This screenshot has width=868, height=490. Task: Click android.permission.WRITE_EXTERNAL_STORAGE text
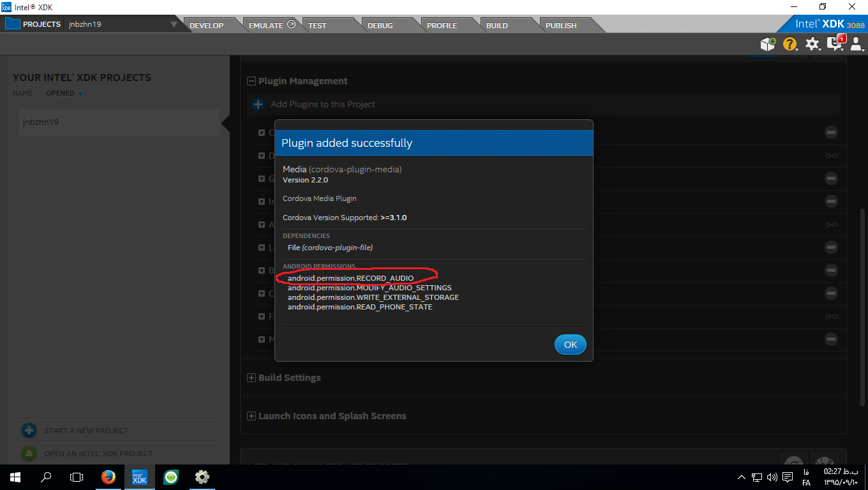pyautogui.click(x=373, y=297)
